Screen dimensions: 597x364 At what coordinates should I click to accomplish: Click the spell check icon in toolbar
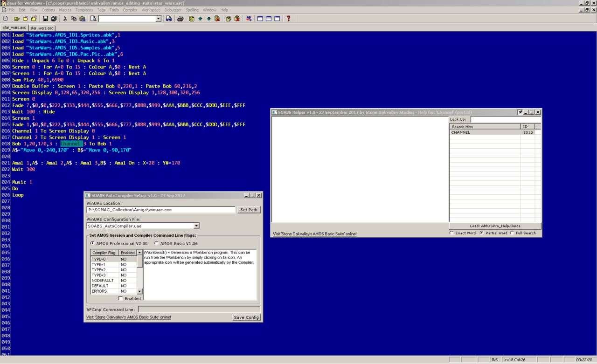pos(249,19)
